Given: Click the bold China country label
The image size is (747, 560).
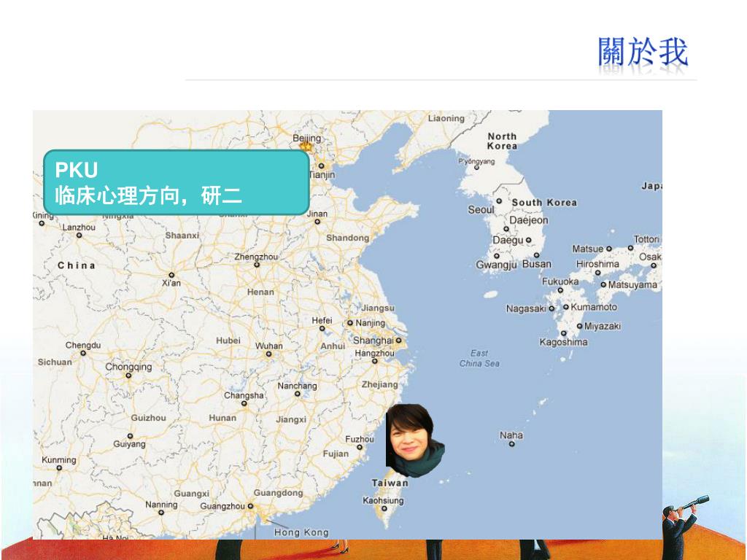Looking at the screenshot, I should click(x=76, y=265).
